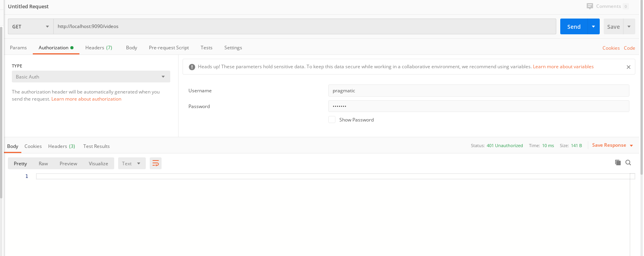Switch to Raw response view
This screenshot has height=256, width=644.
coord(43,163)
